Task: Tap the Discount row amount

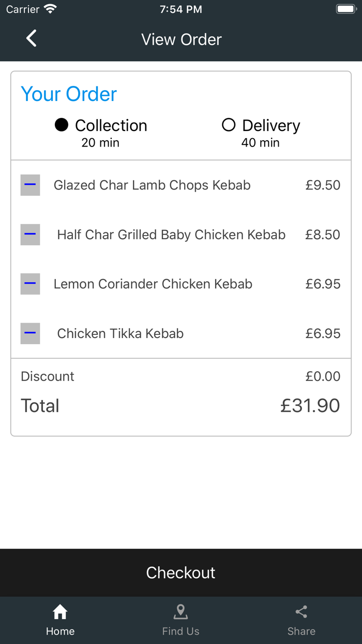Action: (323, 376)
